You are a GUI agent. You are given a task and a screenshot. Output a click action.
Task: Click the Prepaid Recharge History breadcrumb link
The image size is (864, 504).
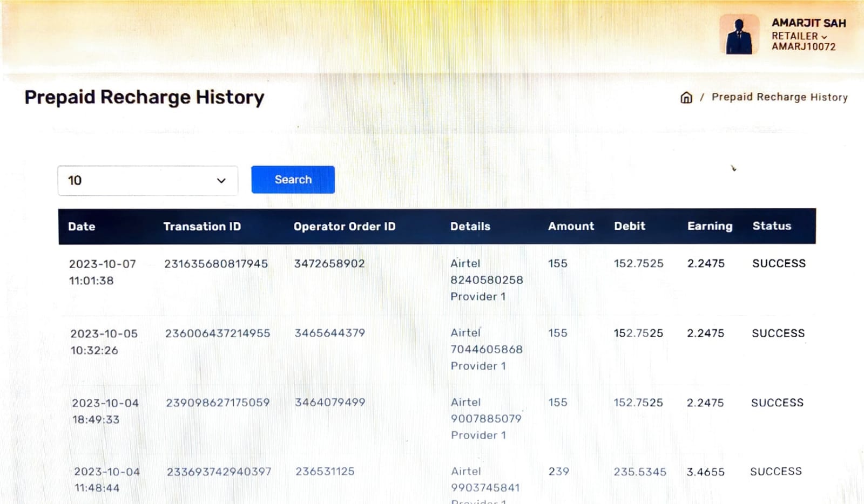779,97
